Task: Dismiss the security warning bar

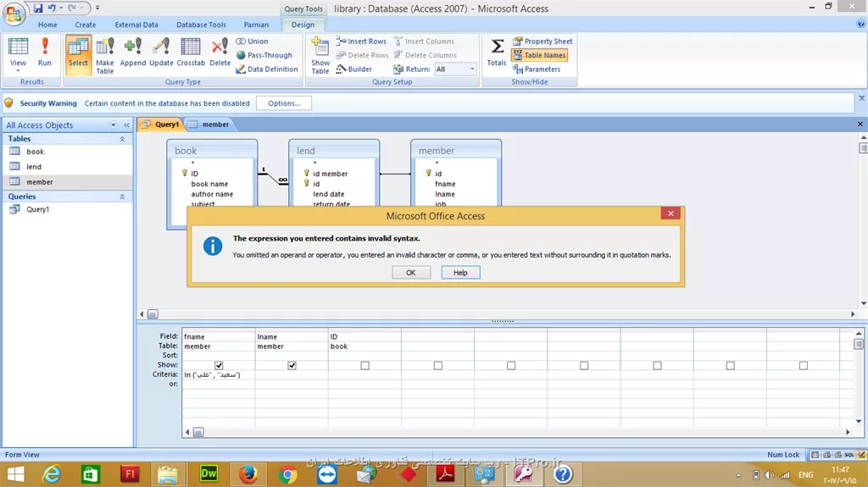Action: 861,98
